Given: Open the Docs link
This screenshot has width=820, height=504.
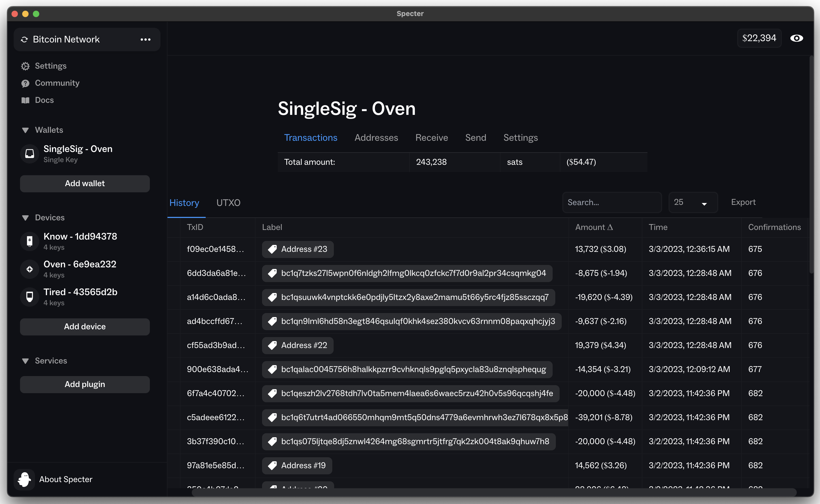Looking at the screenshot, I should 44,100.
